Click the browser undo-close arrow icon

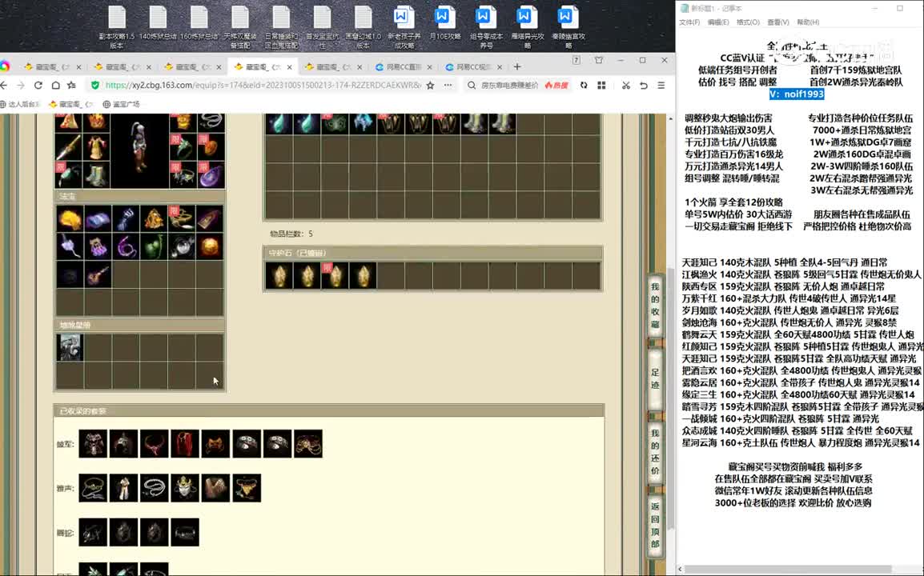644,86
